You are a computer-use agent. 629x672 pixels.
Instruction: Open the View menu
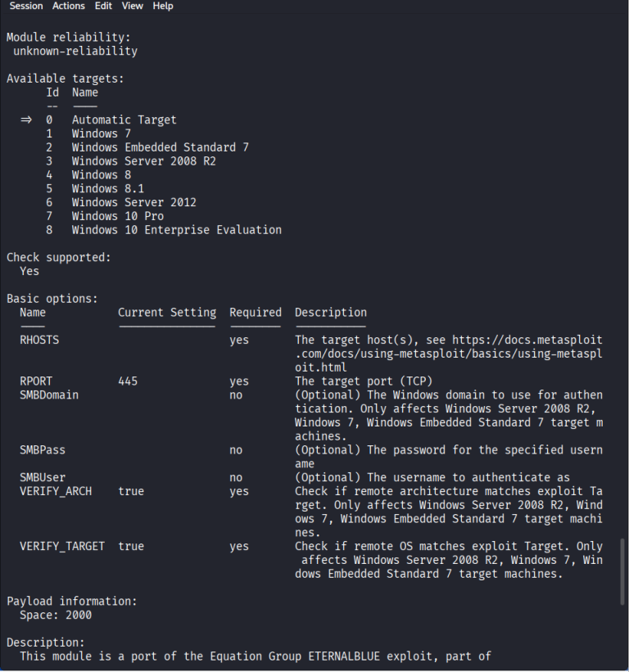coord(133,6)
